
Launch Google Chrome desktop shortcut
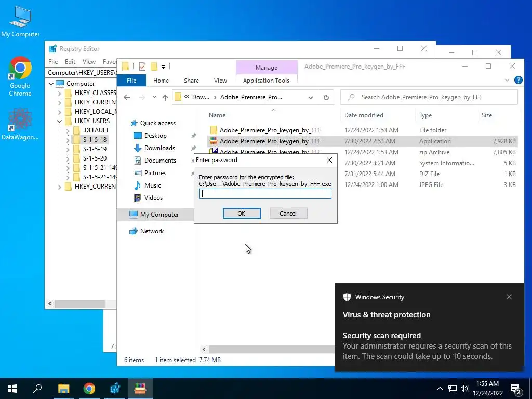click(x=20, y=76)
